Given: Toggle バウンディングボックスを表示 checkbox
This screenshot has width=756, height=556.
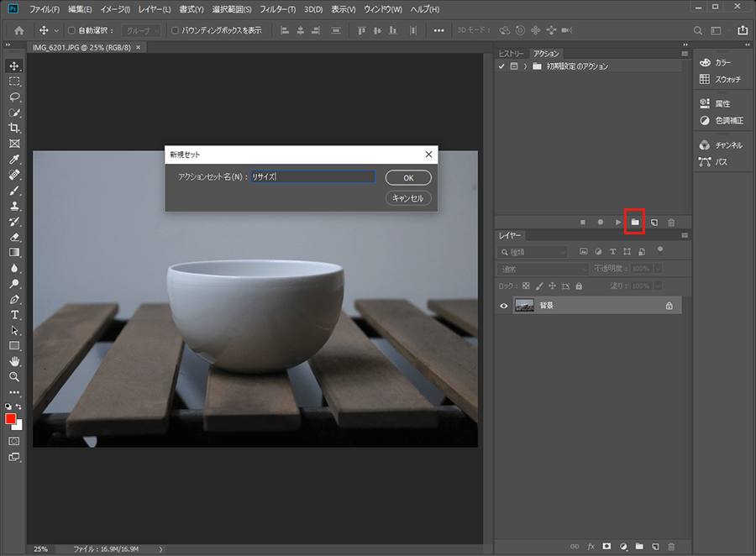Looking at the screenshot, I should pos(174,30).
